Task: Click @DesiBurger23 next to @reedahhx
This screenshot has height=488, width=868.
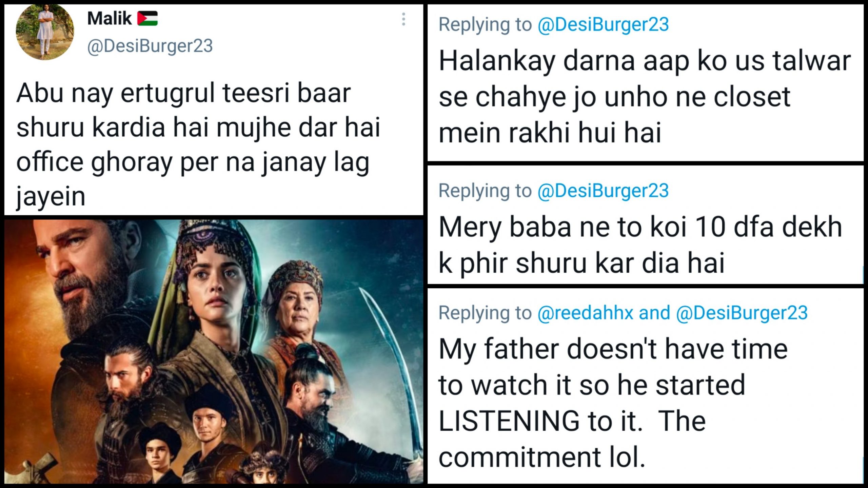Action: click(x=742, y=313)
